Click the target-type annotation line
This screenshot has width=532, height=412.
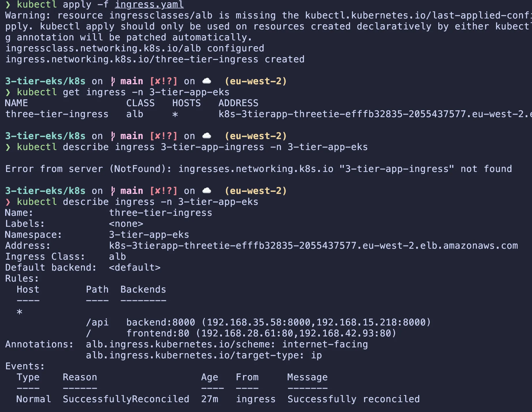pyautogui.click(x=204, y=355)
